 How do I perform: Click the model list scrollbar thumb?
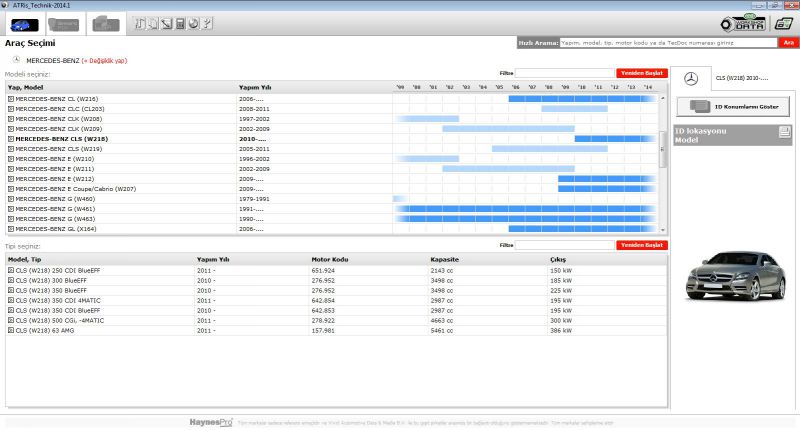coord(663,149)
